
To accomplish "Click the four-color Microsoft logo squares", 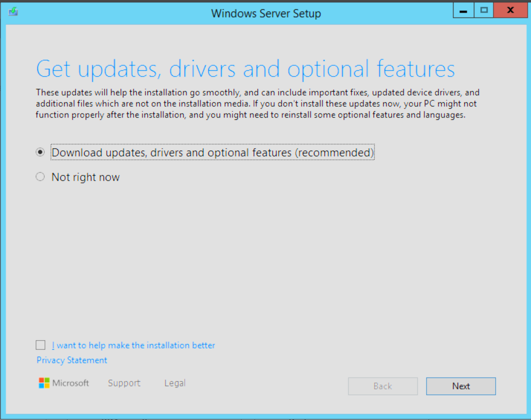I will (44, 383).
